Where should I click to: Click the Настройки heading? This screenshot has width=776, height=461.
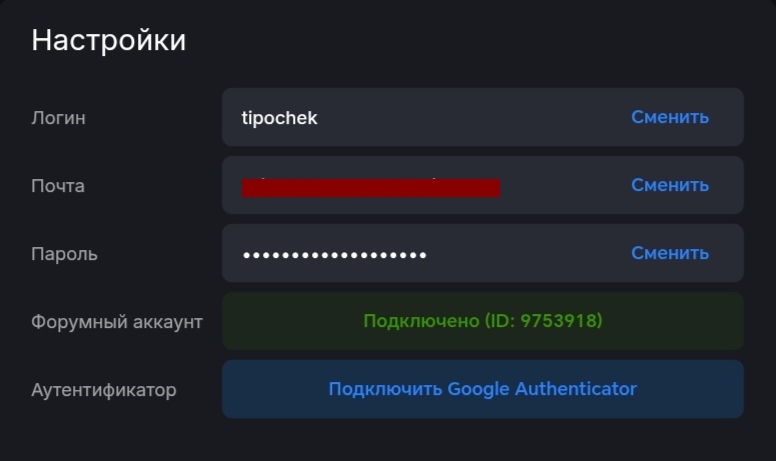[x=108, y=40]
